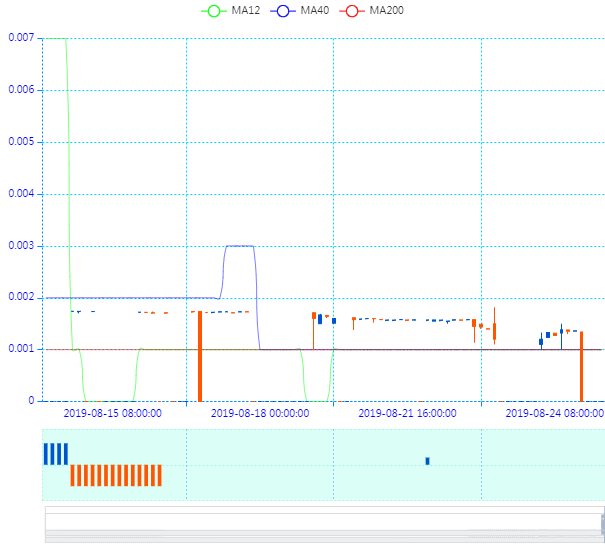The image size is (605, 550).
Task: Click the 0.002 y-axis label
Action: tap(21, 296)
